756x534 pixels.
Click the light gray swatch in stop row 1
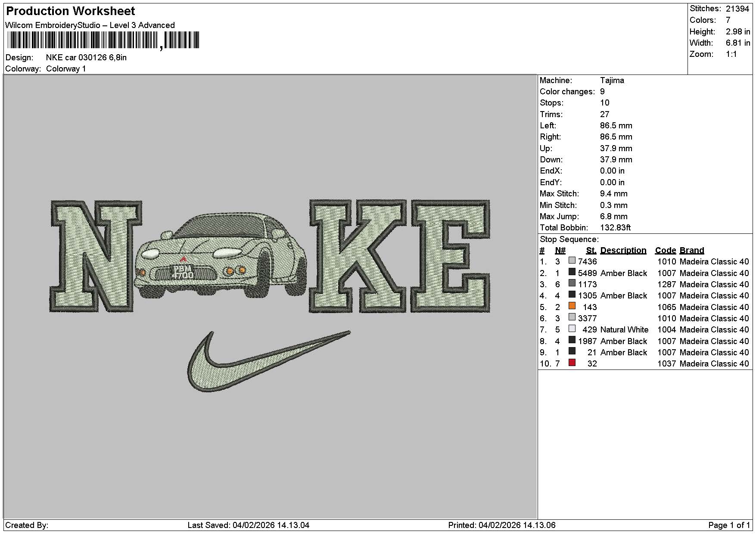coord(572,260)
